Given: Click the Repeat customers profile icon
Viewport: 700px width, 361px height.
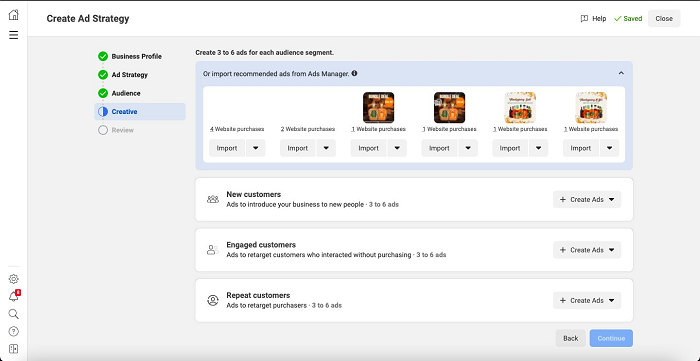Looking at the screenshot, I should (213, 300).
